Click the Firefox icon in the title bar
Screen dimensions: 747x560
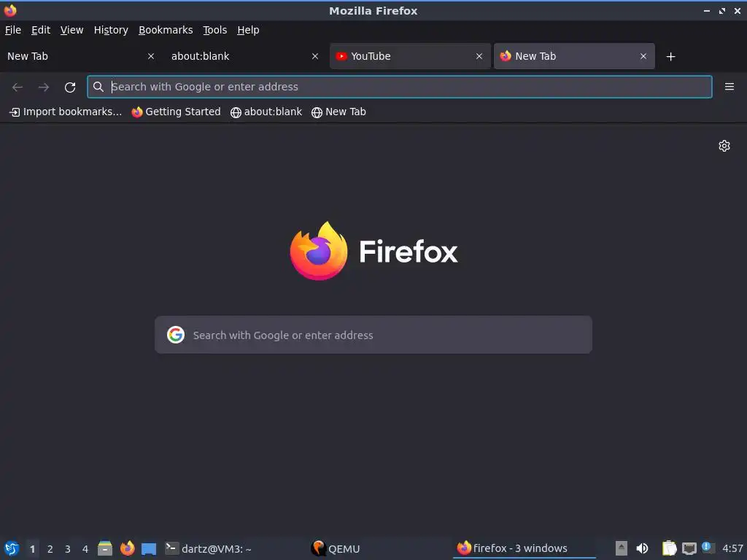point(10,10)
